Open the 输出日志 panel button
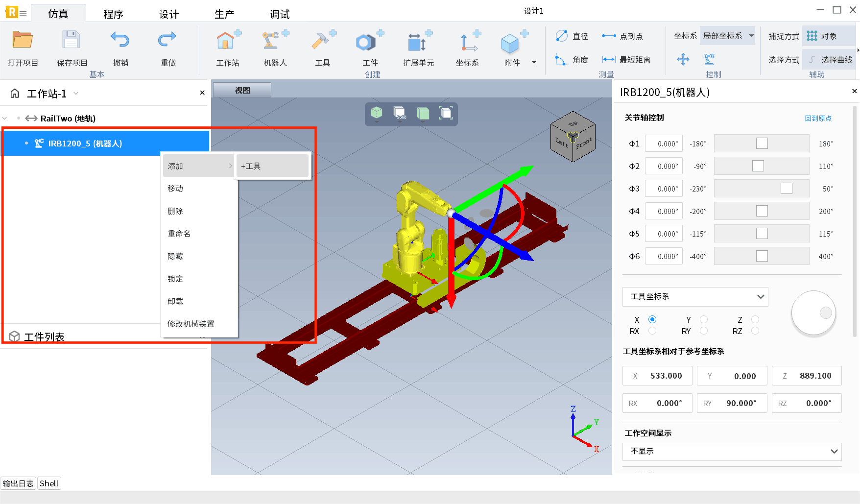Viewport: 860px width, 504px height. tap(18, 483)
